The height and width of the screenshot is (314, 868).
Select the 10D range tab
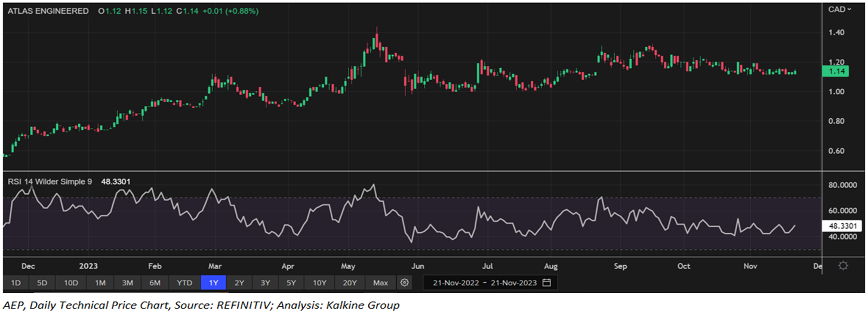[x=71, y=282]
